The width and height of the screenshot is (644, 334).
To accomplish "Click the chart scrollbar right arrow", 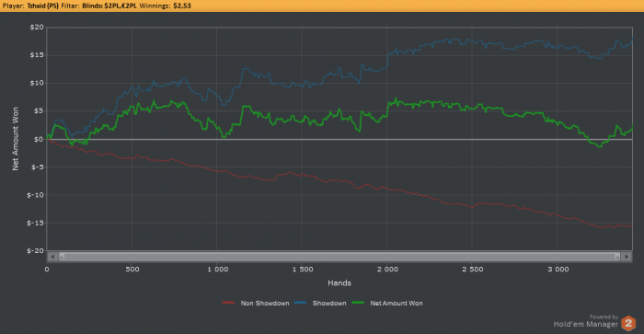I will [627, 257].
